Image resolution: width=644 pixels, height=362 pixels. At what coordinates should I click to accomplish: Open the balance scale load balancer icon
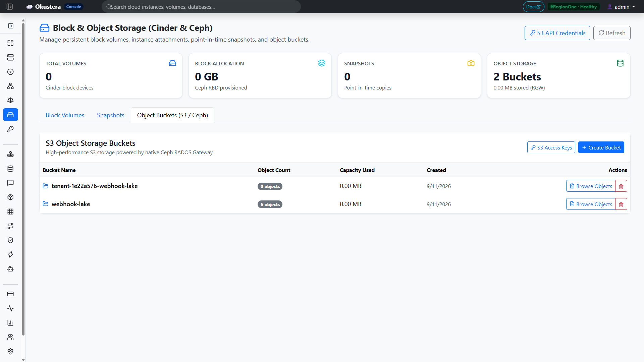10,100
